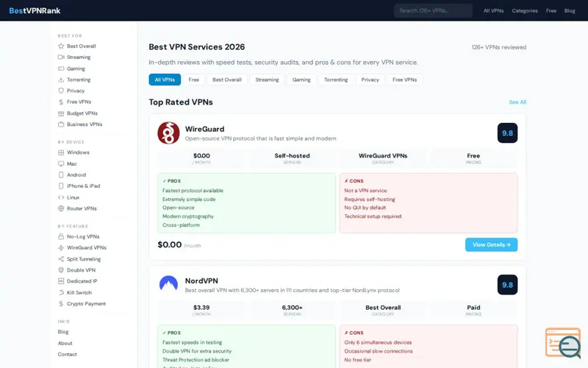
Task: Open the About link in sidebar
Action: tap(65, 343)
